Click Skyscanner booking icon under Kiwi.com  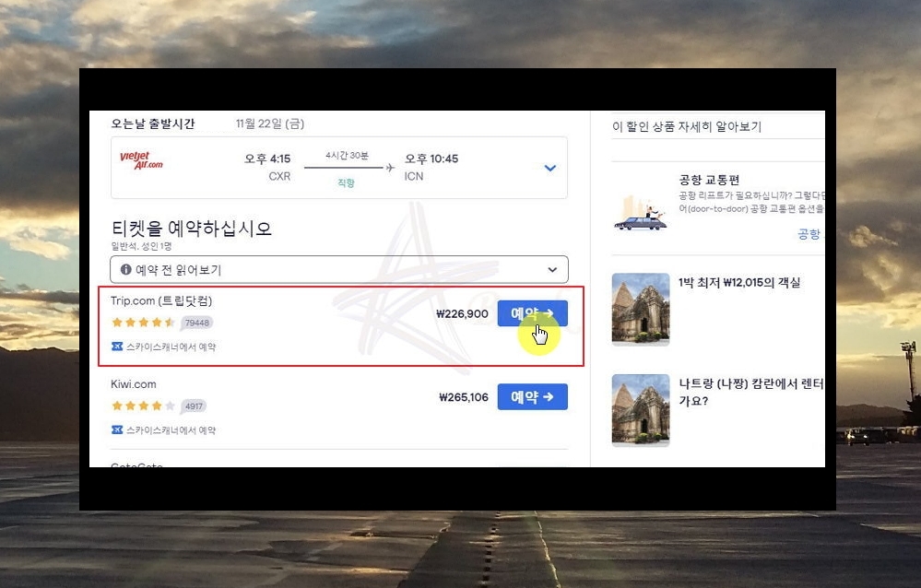point(117,430)
